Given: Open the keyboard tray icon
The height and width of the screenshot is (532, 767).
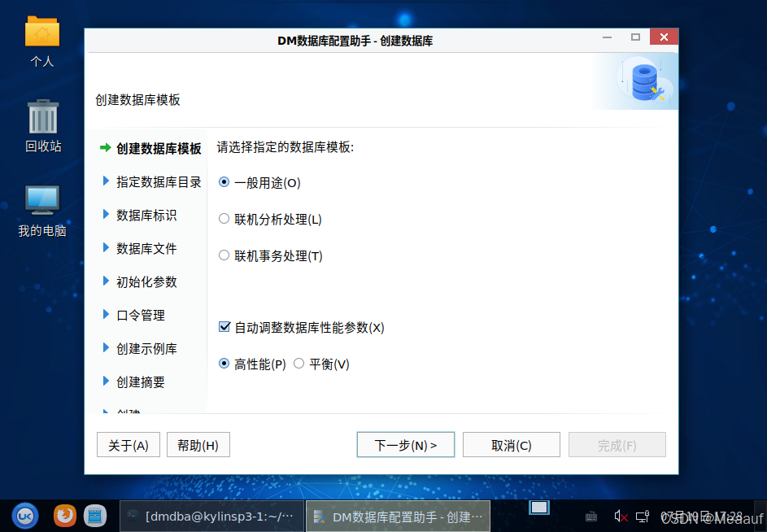Looking at the screenshot, I should coord(591,517).
